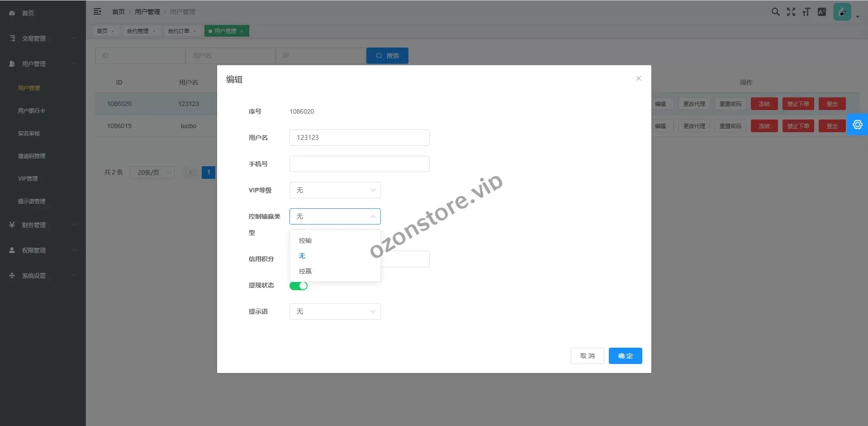Click the font size icon in header
The image size is (868, 426).
[806, 12]
